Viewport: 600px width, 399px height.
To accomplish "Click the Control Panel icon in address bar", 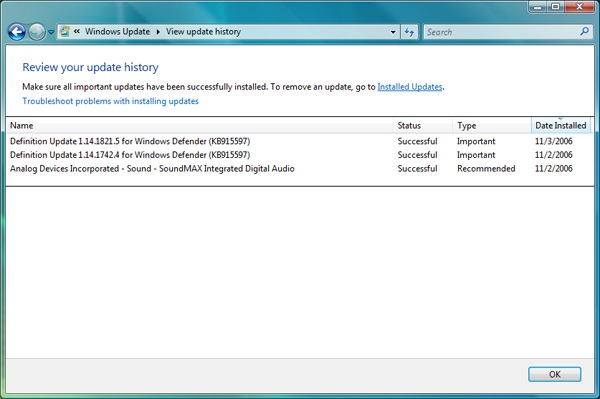I will [65, 31].
